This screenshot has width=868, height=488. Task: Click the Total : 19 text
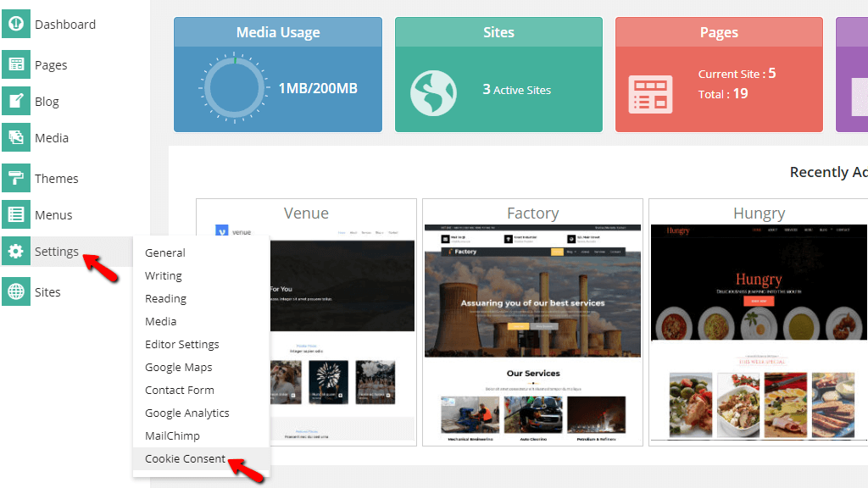tap(723, 94)
